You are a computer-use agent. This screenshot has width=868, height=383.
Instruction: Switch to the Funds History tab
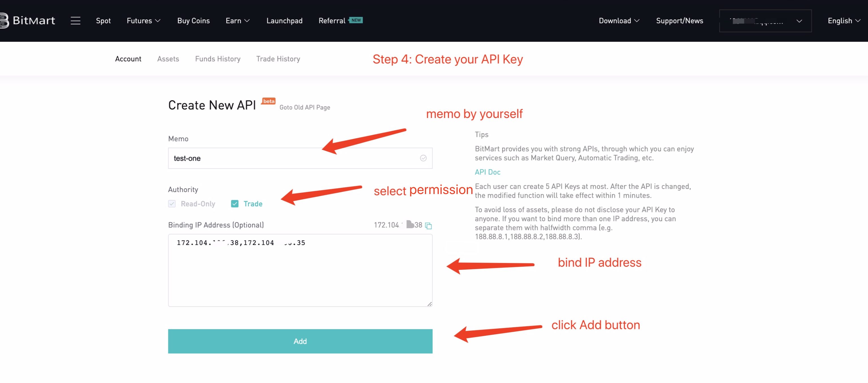coord(218,59)
